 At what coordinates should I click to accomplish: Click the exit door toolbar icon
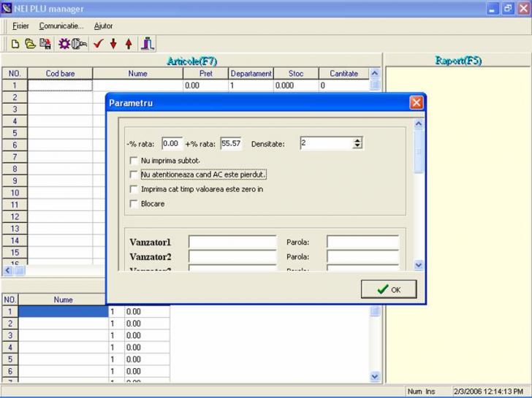click(x=148, y=44)
